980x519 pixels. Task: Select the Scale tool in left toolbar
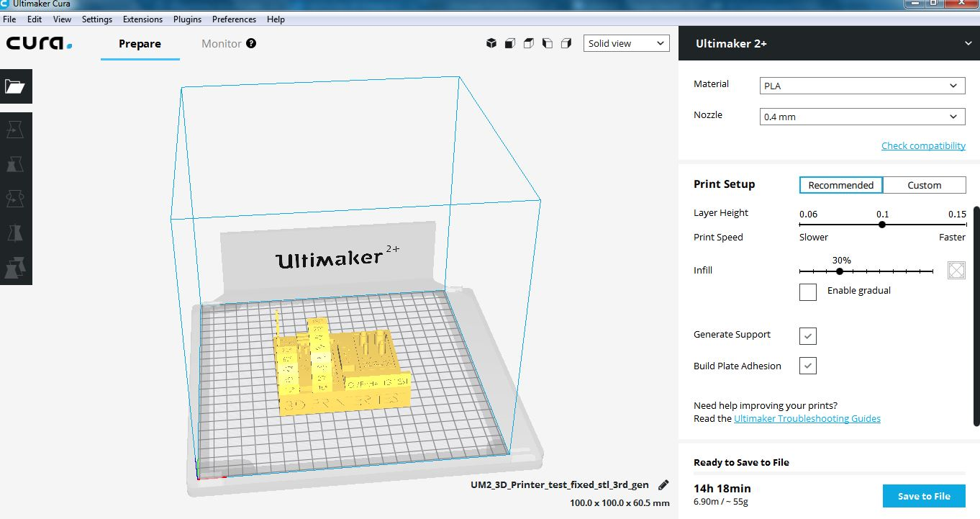(15, 164)
